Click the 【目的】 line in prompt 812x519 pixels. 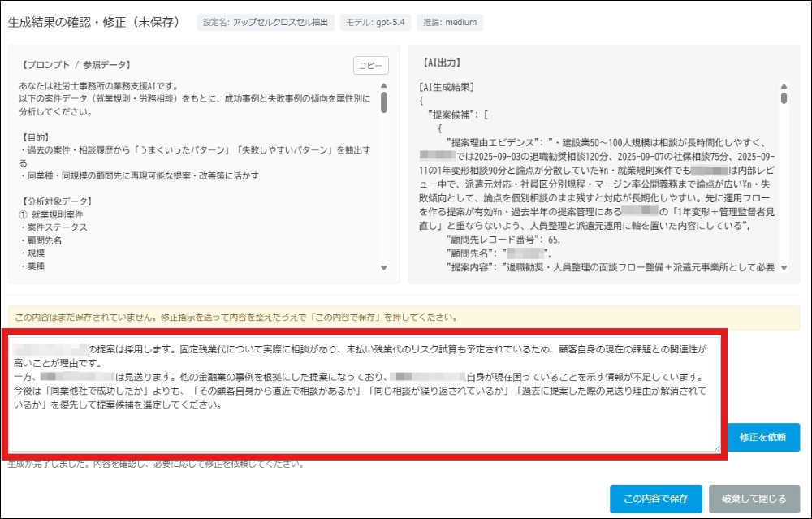pyautogui.click(x=36, y=137)
